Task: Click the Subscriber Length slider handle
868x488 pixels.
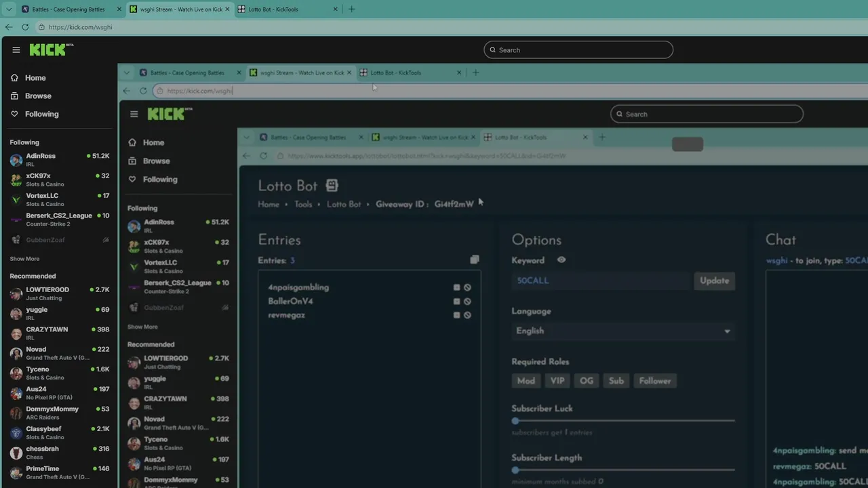Action: click(x=515, y=470)
